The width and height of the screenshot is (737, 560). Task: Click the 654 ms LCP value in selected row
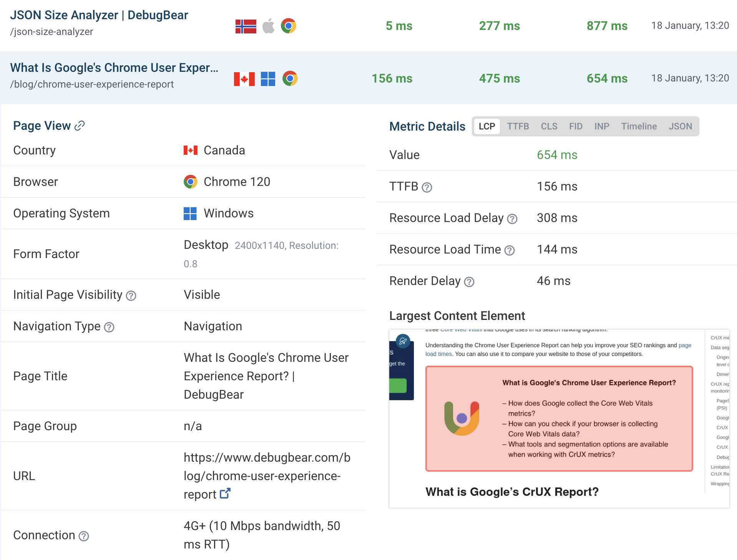pyautogui.click(x=607, y=78)
